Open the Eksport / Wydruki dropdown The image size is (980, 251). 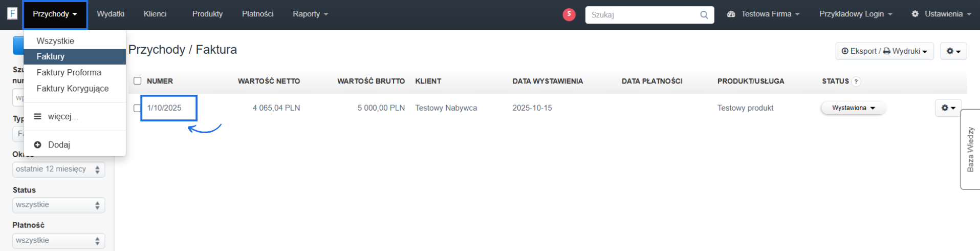click(x=884, y=51)
